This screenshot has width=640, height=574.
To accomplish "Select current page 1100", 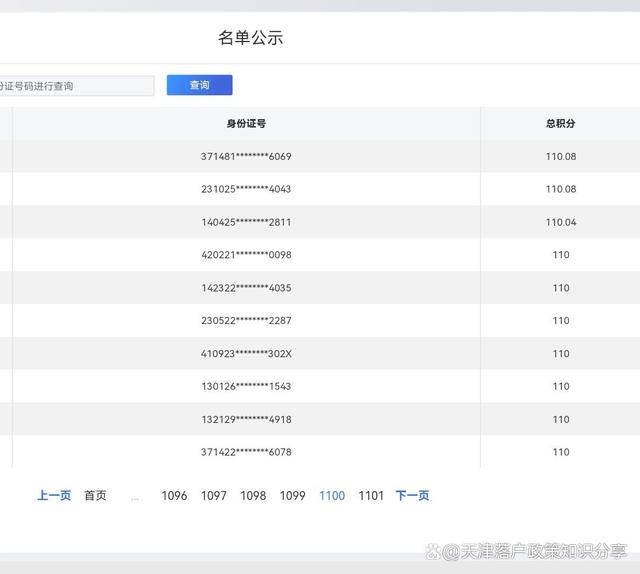I will [x=332, y=496].
